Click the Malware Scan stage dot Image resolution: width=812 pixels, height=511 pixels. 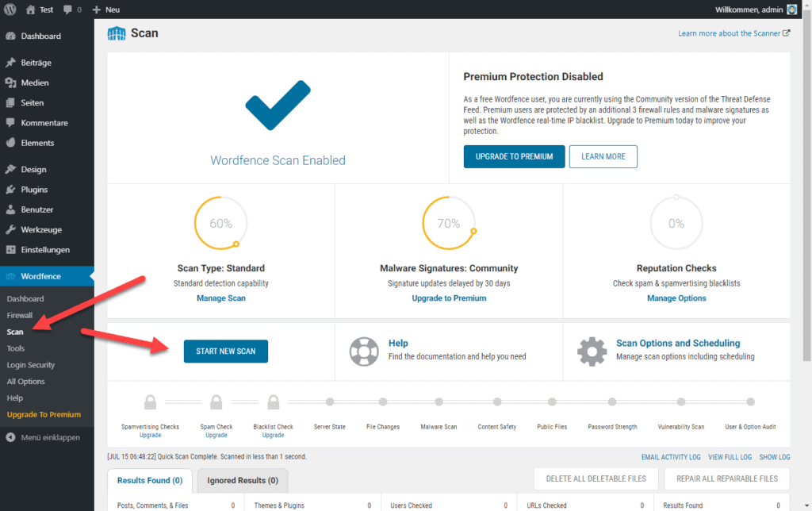(x=439, y=401)
